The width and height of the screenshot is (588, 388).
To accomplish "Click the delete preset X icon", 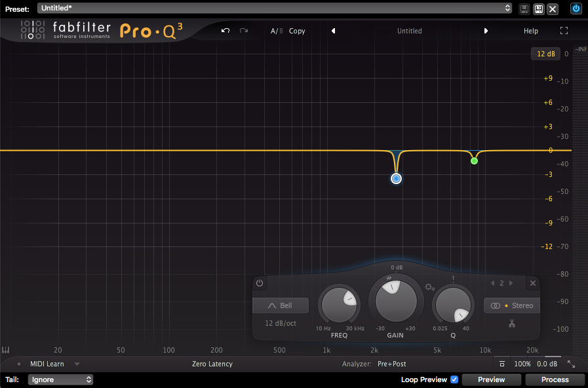I will (553, 9).
